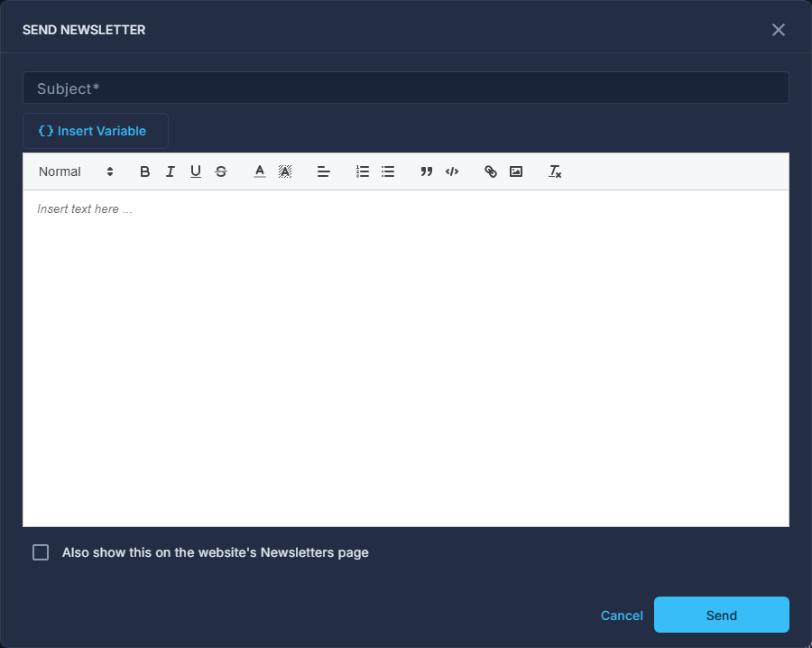Focus the Subject input field
This screenshot has height=648, width=812.
(406, 88)
